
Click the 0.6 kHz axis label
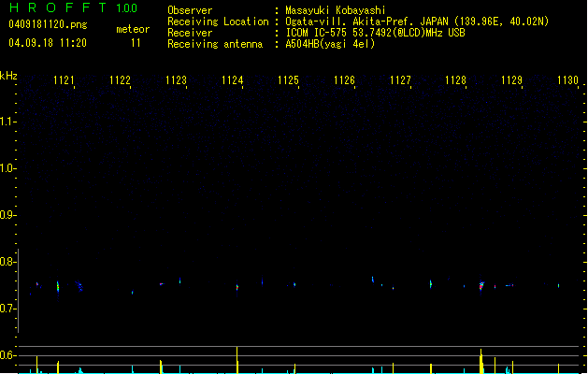coord(7,355)
